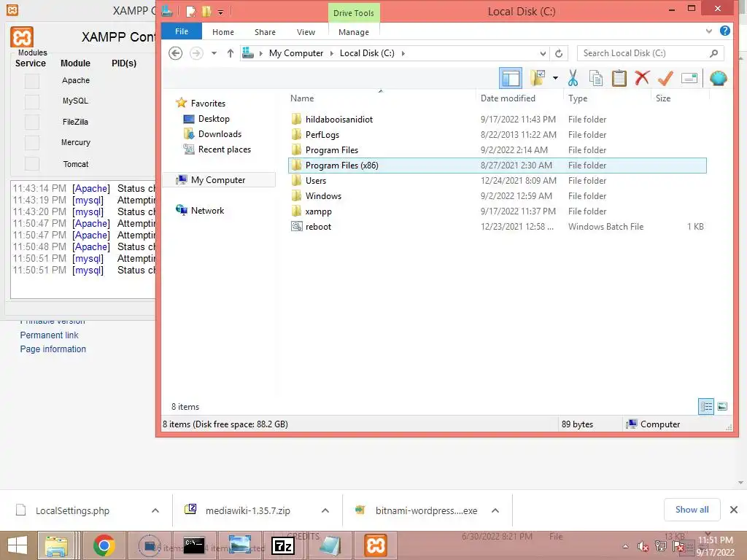Open File Explorer from the taskbar
This screenshot has width=747, height=560.
[56, 545]
